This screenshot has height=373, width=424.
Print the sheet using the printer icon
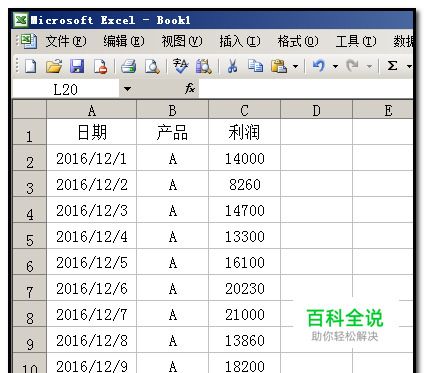(129, 66)
